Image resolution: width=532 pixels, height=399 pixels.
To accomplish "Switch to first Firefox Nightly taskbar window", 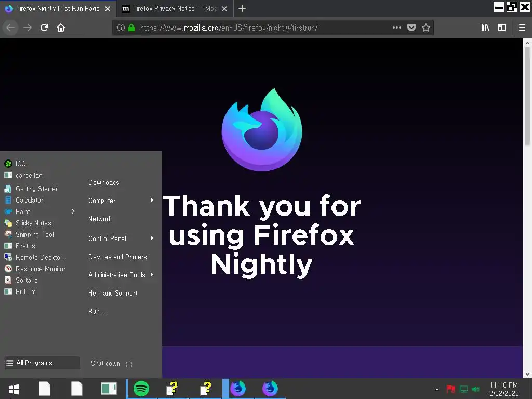I will click(238, 389).
